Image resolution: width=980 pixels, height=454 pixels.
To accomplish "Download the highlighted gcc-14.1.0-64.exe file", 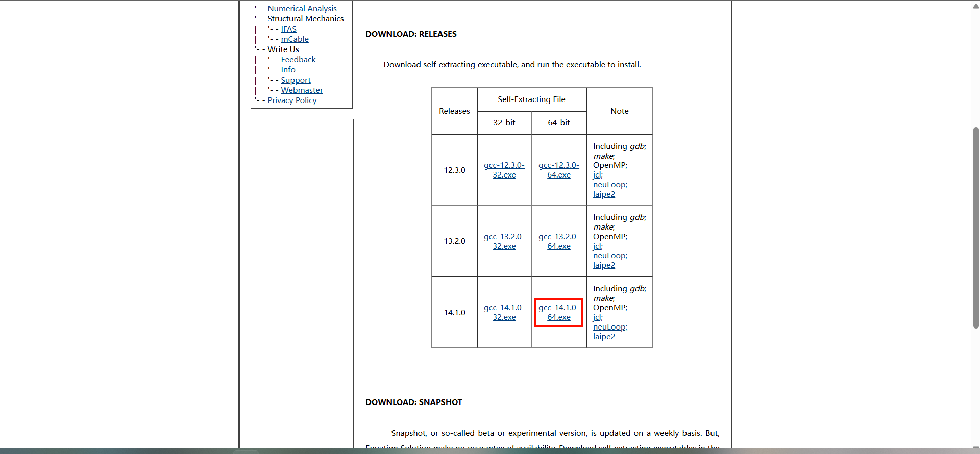I will (x=558, y=312).
